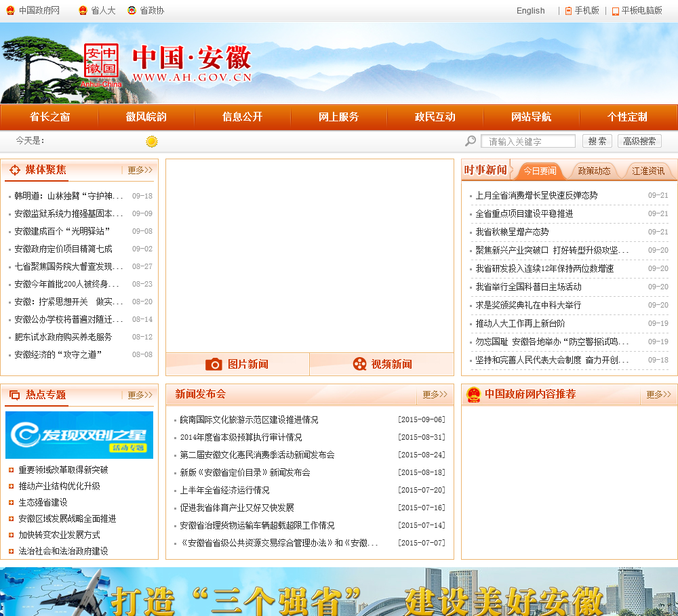Focus the keyword search input field
Screen dimensions: 678x616
coord(527,141)
